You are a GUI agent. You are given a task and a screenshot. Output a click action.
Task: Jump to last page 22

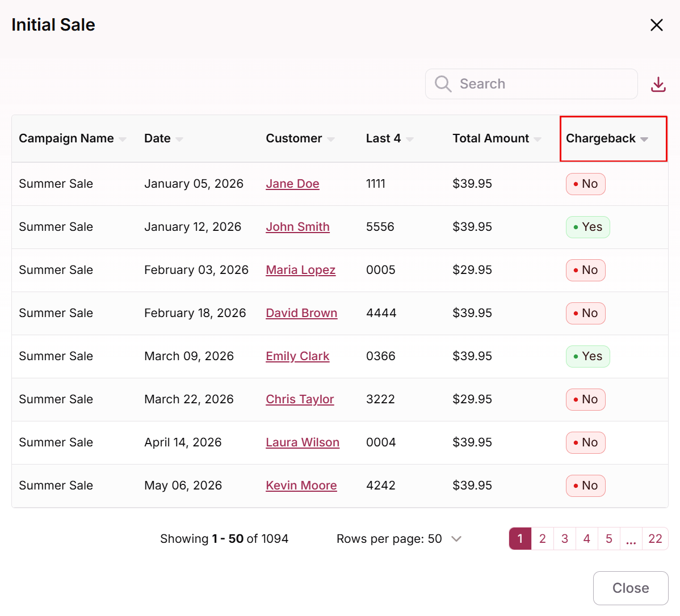[x=655, y=539]
